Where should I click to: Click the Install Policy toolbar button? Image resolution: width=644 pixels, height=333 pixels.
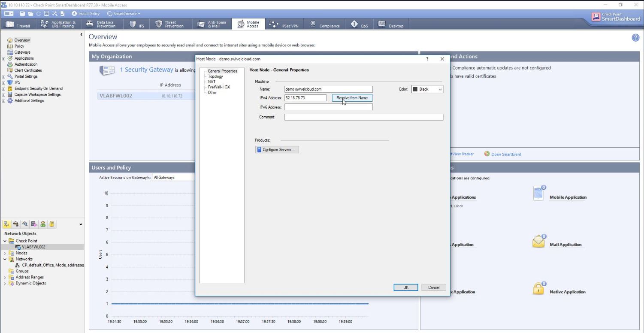[x=85, y=14]
